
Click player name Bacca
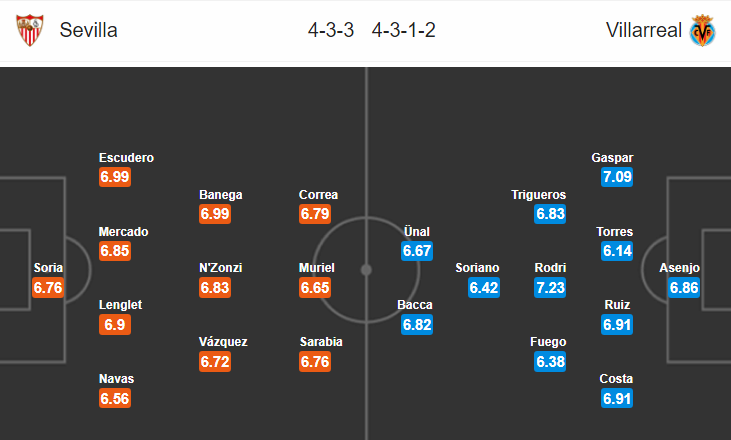tap(415, 305)
